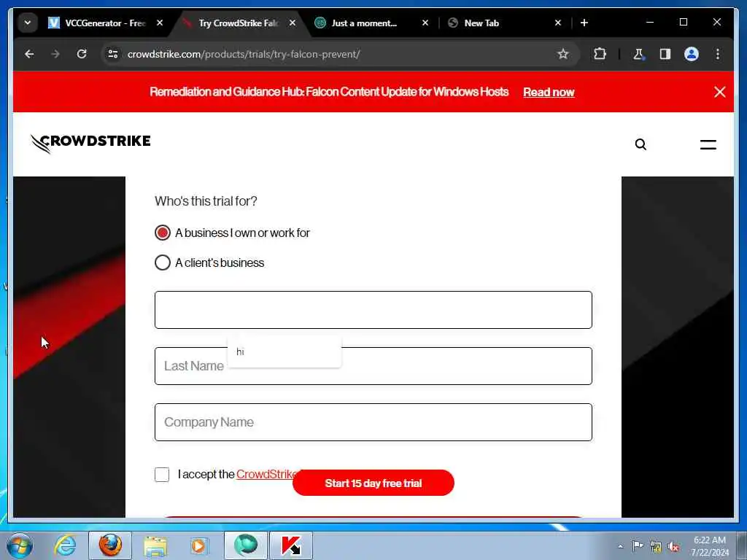The height and width of the screenshot is (560, 747).
Task: Open a new tab with plus button
Action: (584, 23)
